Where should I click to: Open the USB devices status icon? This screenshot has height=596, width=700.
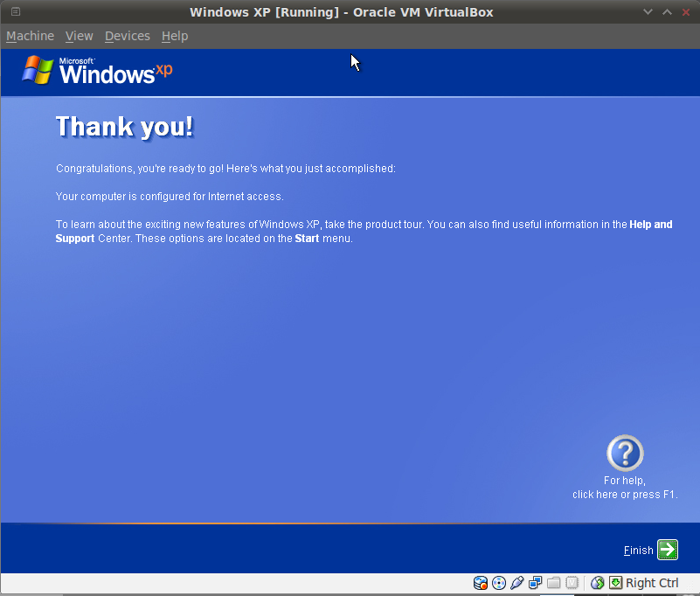[x=517, y=583]
